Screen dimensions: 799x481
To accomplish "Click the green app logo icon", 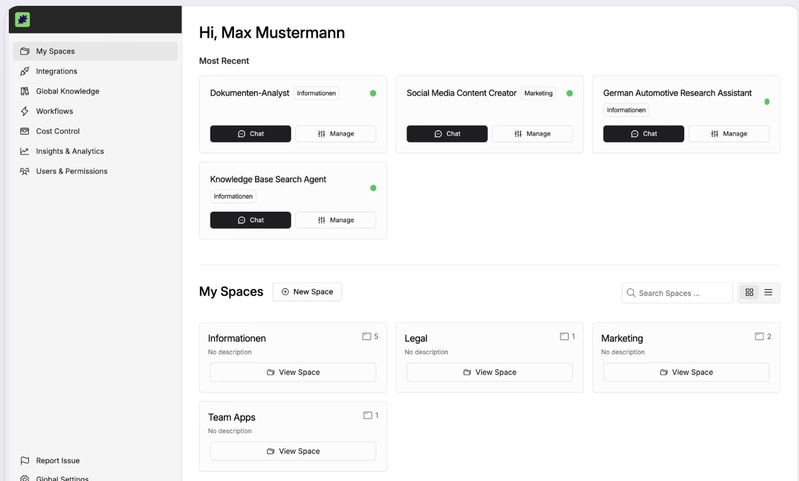I will 22,19.
